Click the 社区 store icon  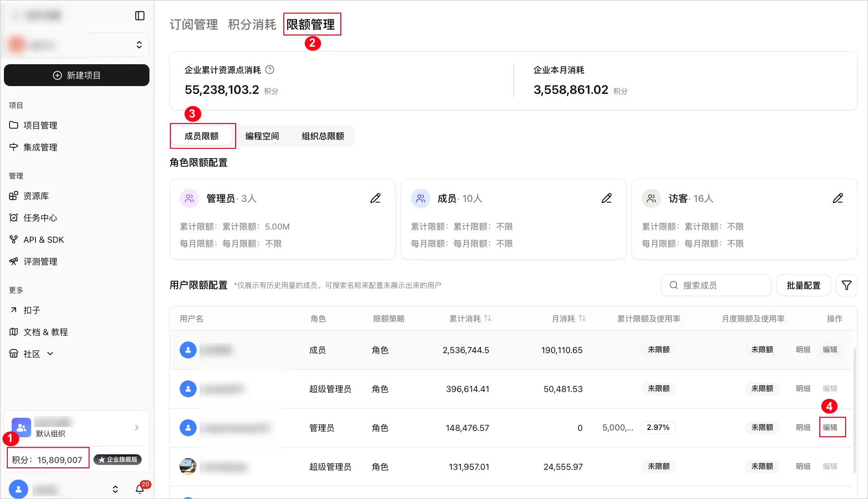click(14, 354)
